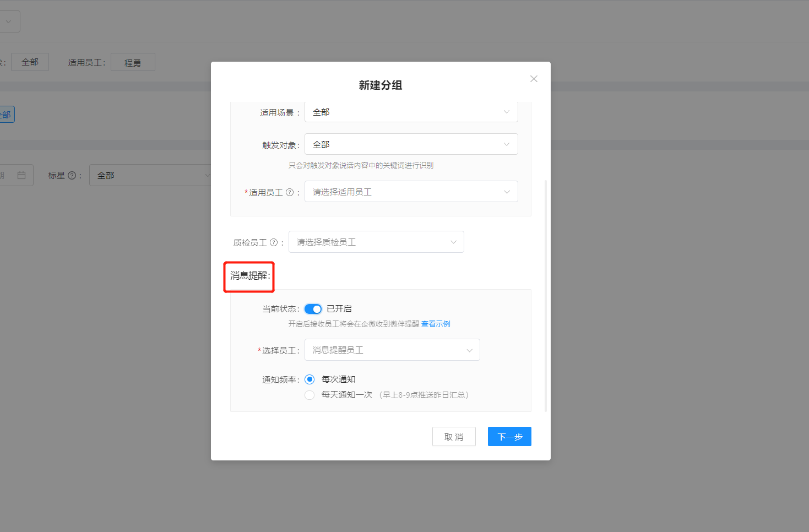The height and width of the screenshot is (532, 809).
Task: Click the dropdown box at the page's top-left
Action: click(9, 21)
